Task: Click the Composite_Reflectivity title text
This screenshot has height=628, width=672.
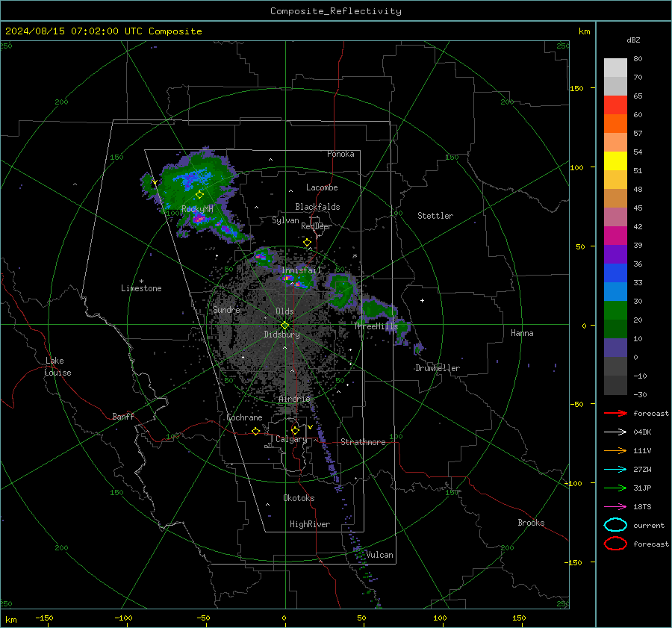Action: click(336, 11)
